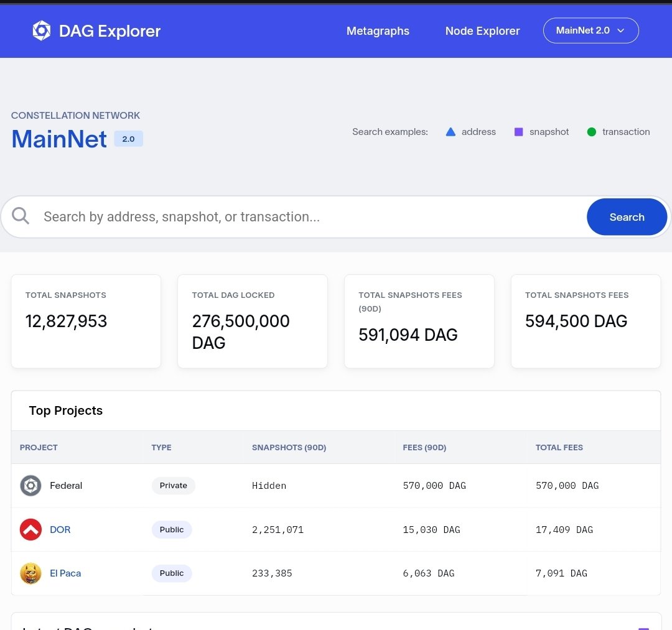Click the El Paca alpaca avatar icon
672x630 pixels.
click(x=31, y=573)
